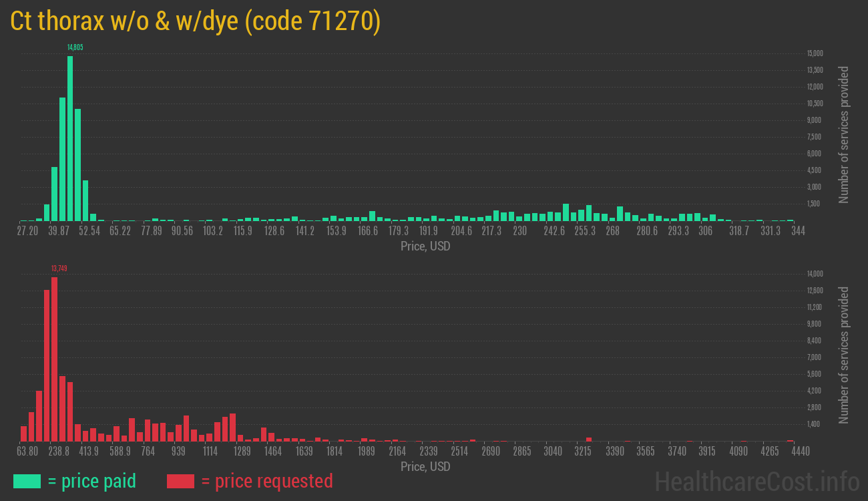
Task: Click top chart's "Number of services provided" label
Action: 844,134
